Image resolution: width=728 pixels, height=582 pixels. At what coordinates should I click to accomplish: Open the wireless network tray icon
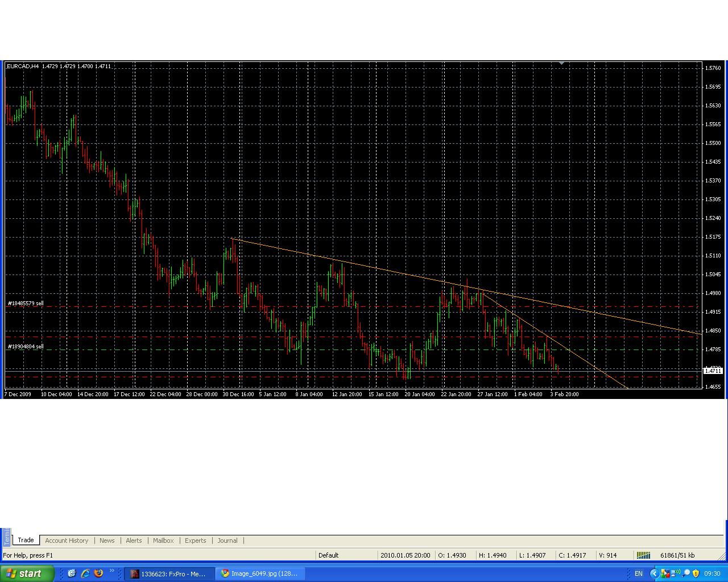(x=676, y=573)
